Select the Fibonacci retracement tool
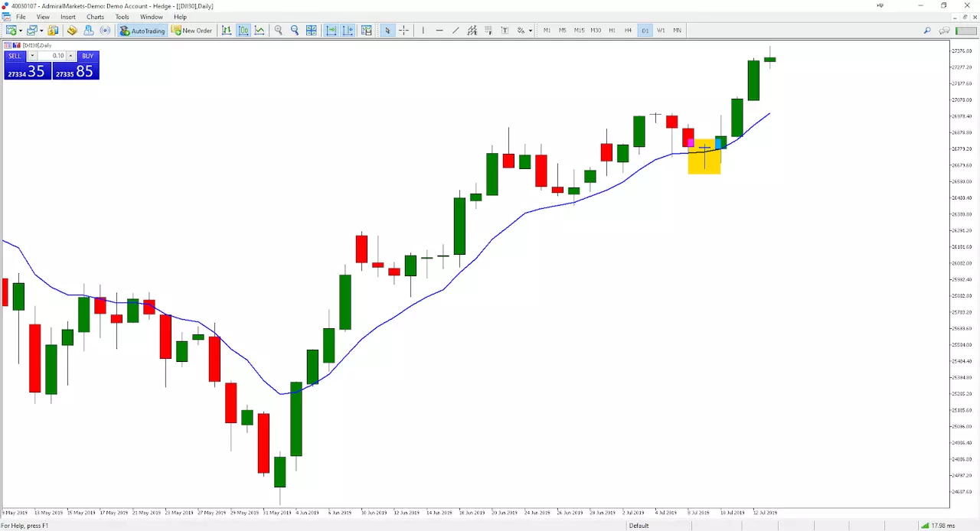The image size is (980, 531). (488, 31)
